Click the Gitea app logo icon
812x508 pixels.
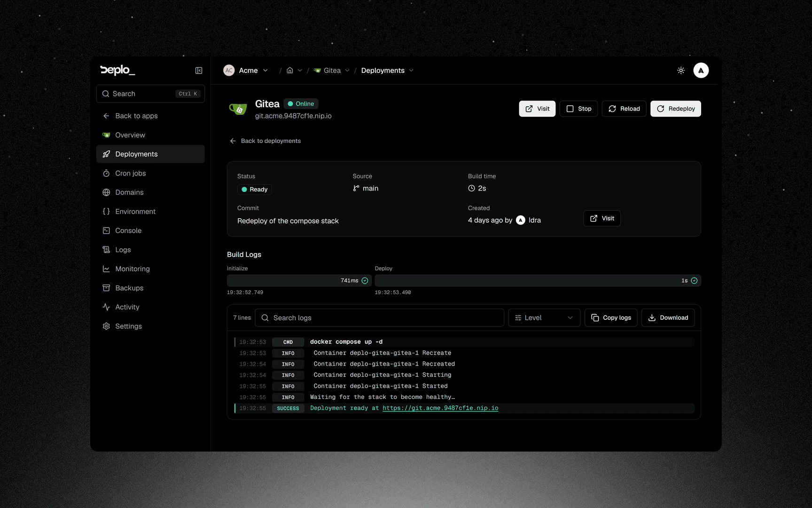238,109
